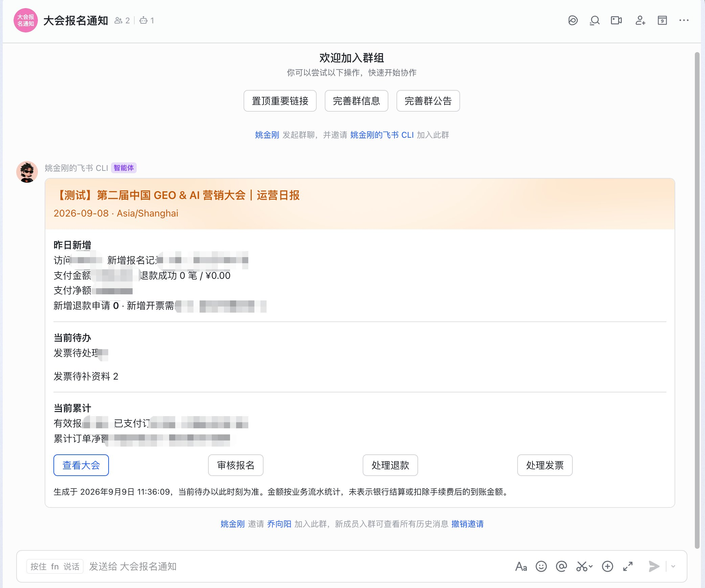Click the 撤销邀请 link

[x=468, y=524]
